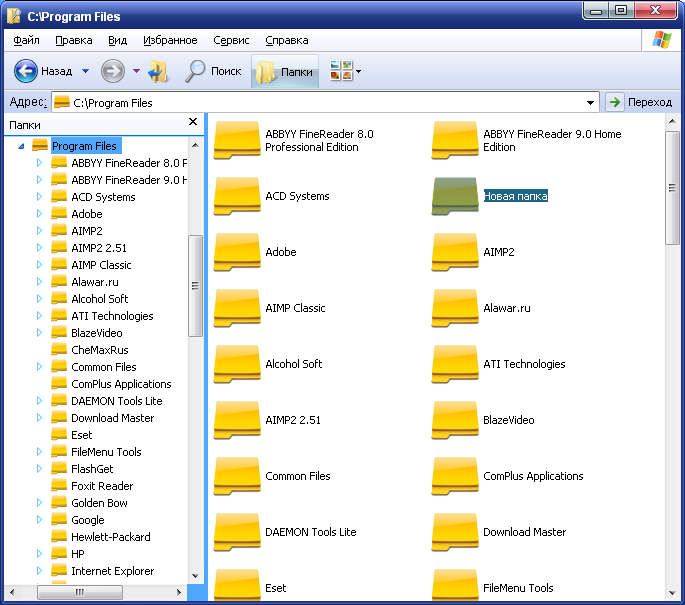Viewport: 685px width, 605px height.
Task: Click the Переход (Go) button
Action: [640, 102]
